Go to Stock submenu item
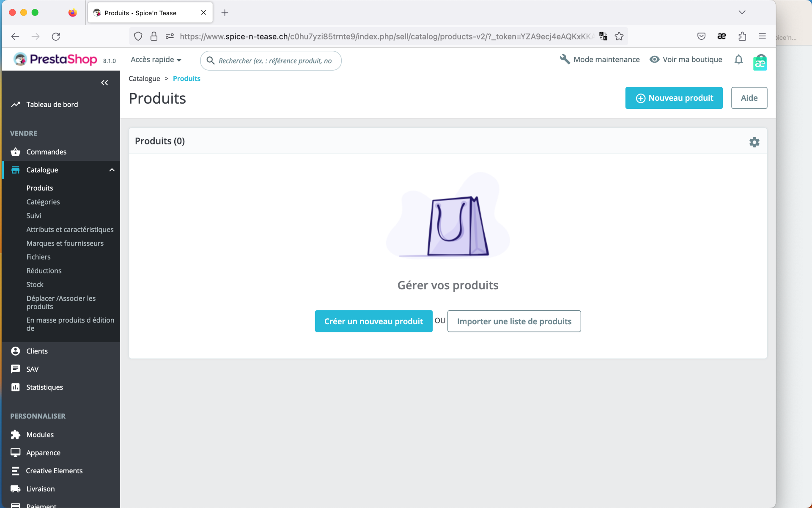The image size is (812, 508). (x=35, y=284)
